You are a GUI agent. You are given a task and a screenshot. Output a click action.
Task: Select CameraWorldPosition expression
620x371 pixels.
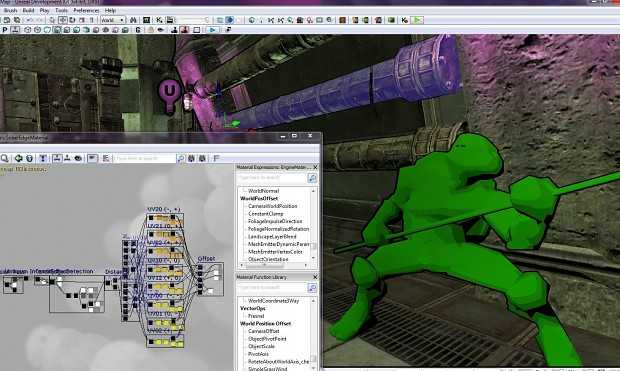coord(272,206)
